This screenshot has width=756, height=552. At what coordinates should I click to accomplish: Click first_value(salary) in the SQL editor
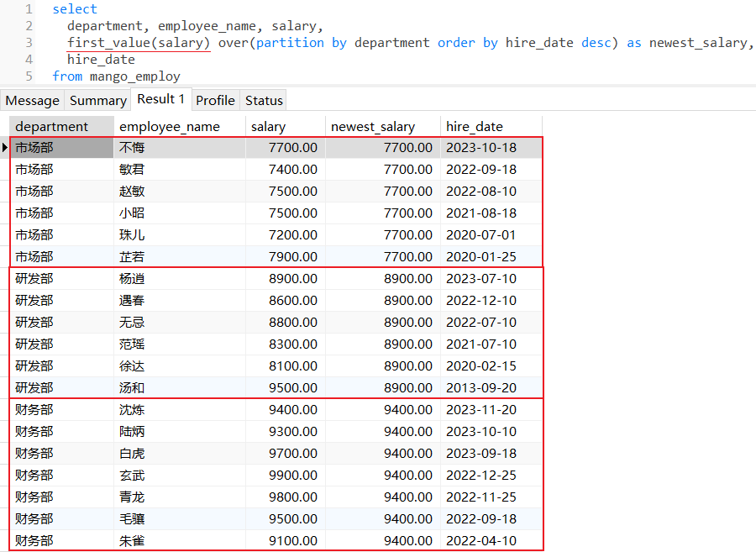click(139, 43)
